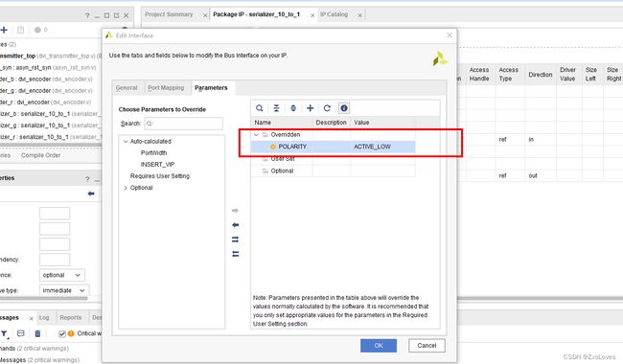Click the horizontal scrollbar of Sources panel
This screenshot has height=364, width=623.
tap(51, 145)
